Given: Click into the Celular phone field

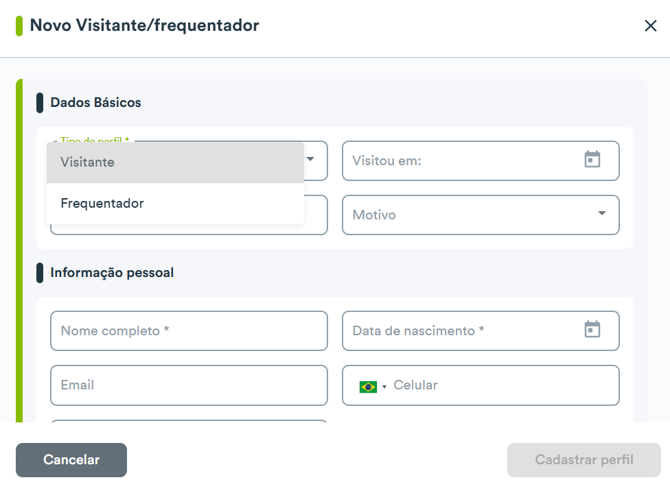Looking at the screenshot, I should pos(503,385).
